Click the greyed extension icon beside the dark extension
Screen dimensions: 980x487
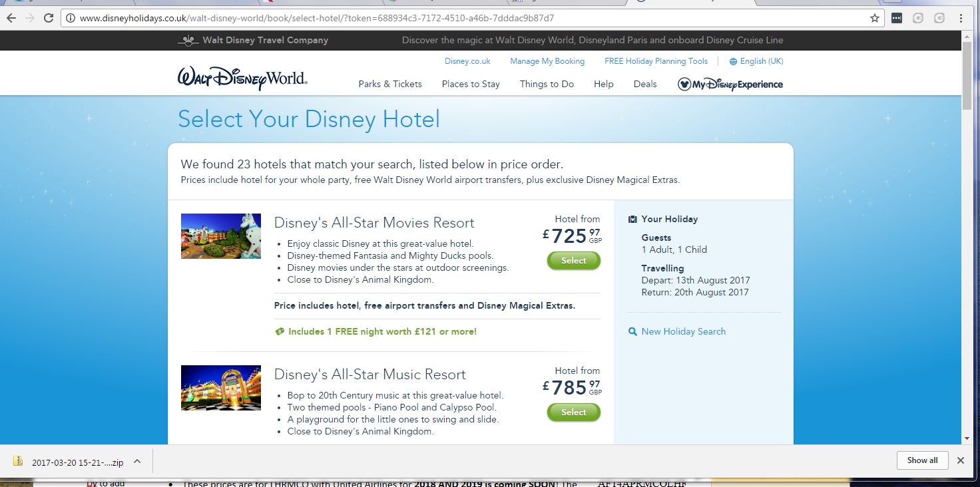(918, 18)
